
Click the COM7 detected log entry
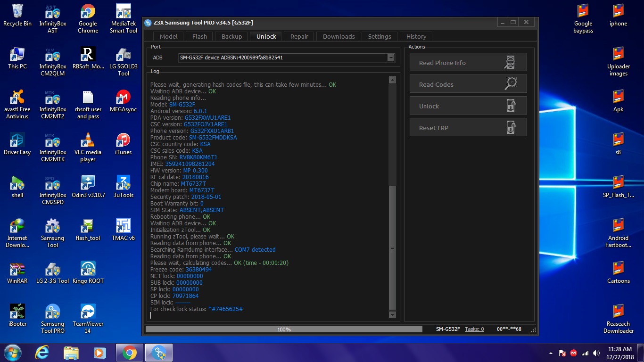255,250
